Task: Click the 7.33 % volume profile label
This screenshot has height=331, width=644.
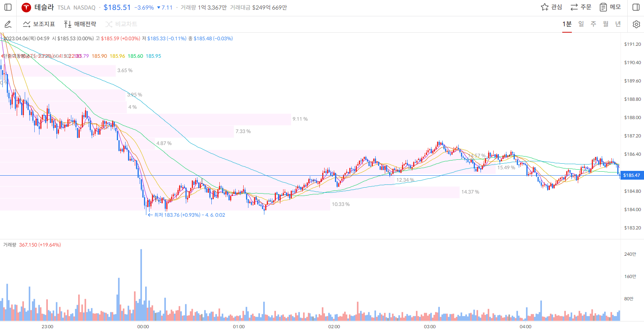Action: coord(243,131)
